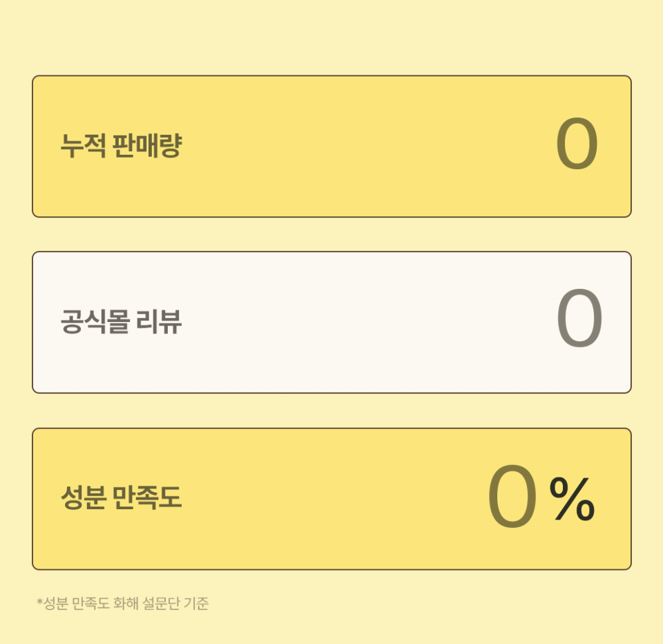Click the percent symbol in 성분 만족도 card
The height and width of the screenshot is (644, 663).
click(572, 501)
